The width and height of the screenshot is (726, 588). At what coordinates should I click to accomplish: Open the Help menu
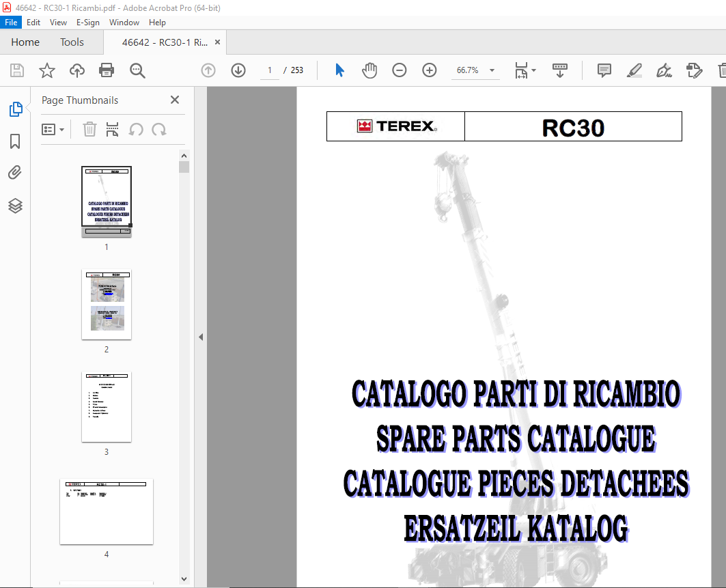(x=157, y=23)
